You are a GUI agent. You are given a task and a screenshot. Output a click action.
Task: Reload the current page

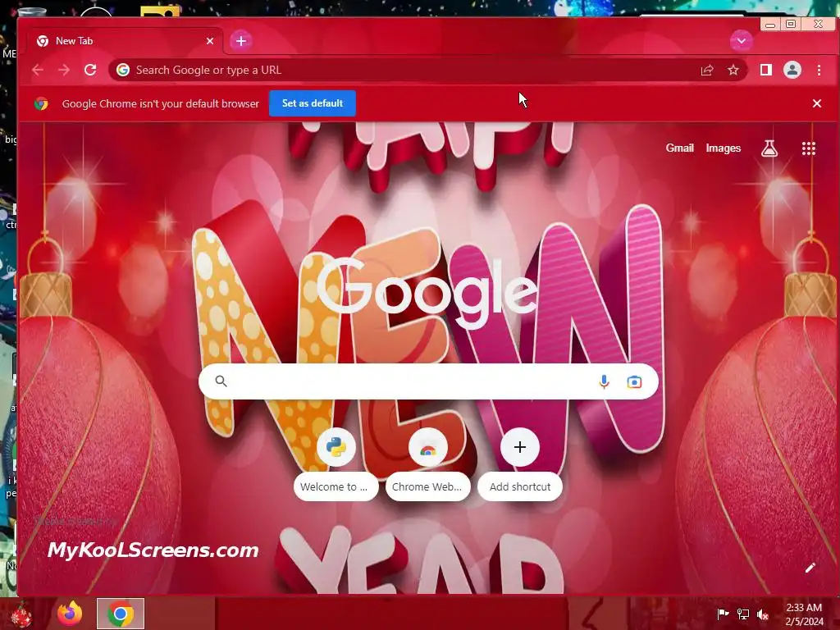tap(90, 70)
